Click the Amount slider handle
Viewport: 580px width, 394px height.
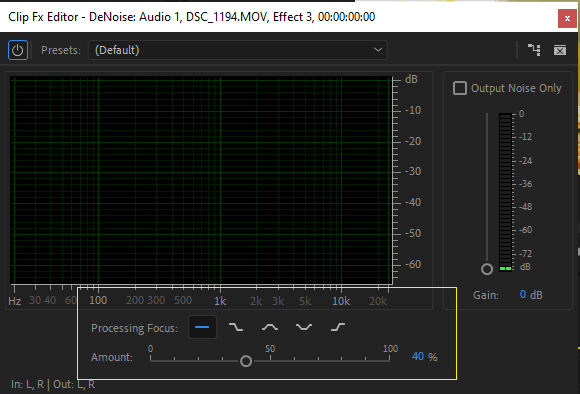coord(246,361)
